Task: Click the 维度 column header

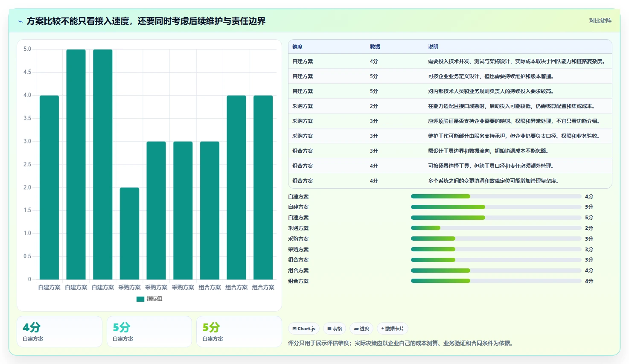Action: (297, 47)
